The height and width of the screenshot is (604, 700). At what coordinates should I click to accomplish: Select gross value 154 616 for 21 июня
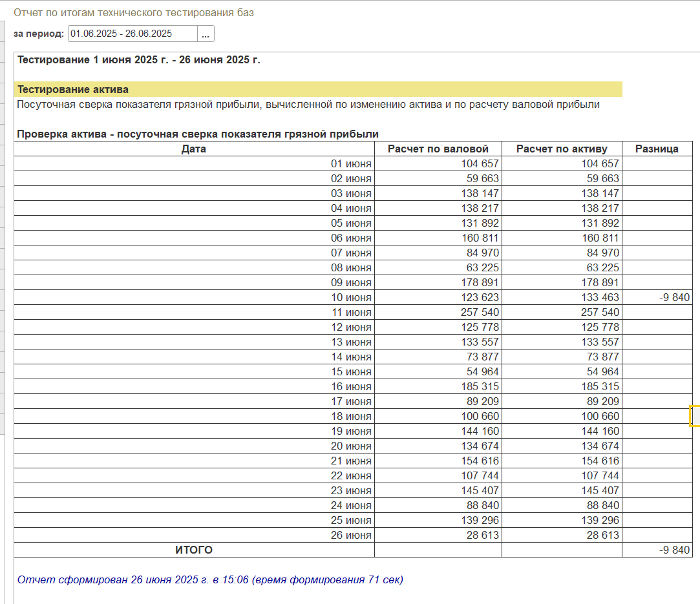[438, 461]
